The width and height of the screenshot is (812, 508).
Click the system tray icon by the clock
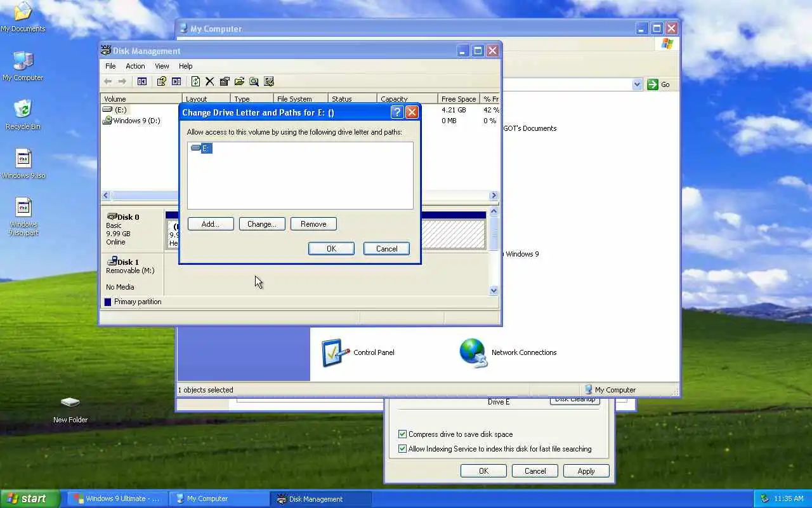tap(764, 498)
